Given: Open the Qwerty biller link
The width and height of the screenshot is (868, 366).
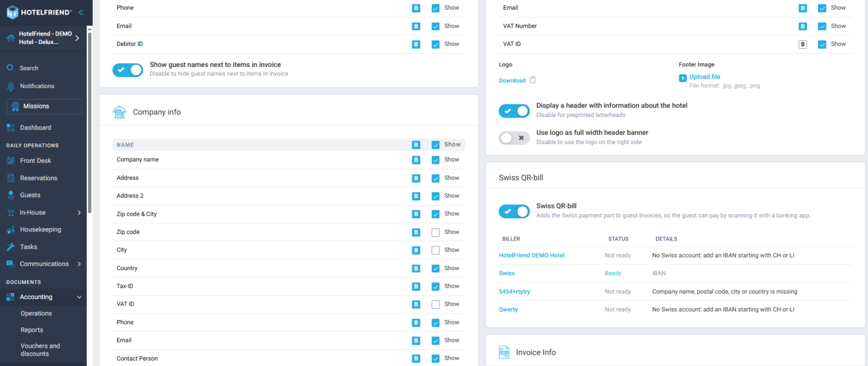Looking at the screenshot, I should [x=509, y=310].
